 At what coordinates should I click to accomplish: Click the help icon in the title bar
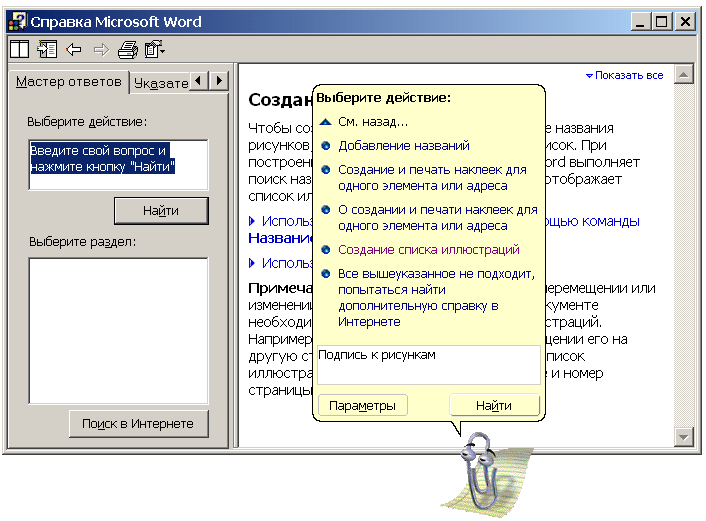click(18, 21)
